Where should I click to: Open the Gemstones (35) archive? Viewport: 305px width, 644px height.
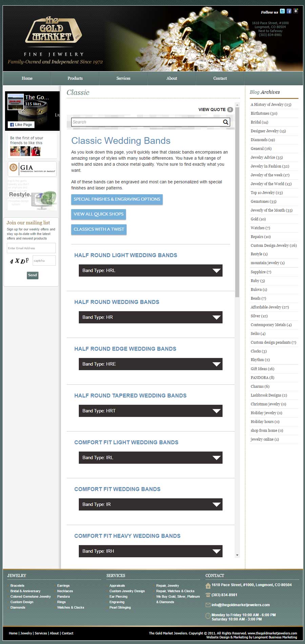pos(264,201)
